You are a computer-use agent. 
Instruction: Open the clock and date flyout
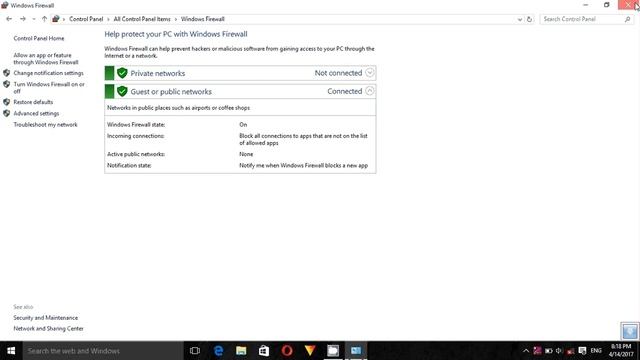pos(621,351)
